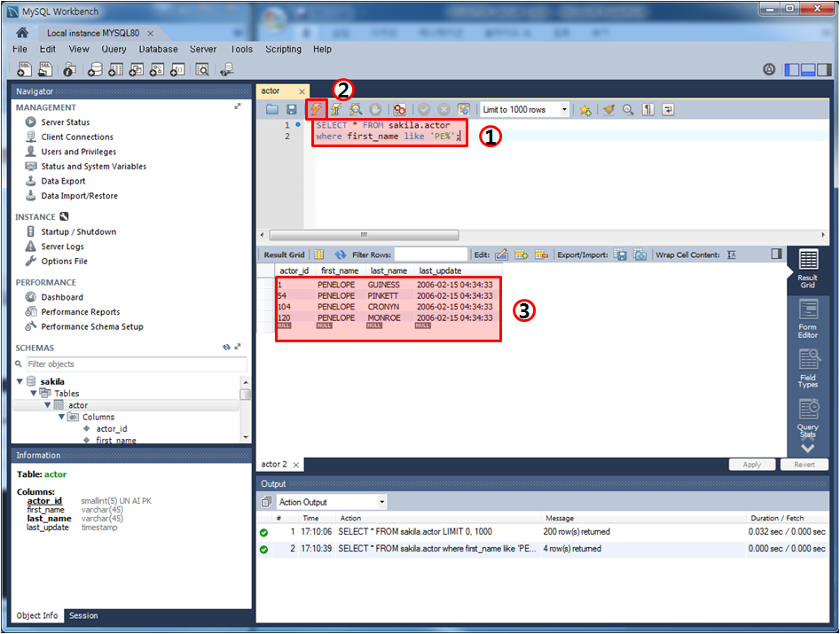The height and width of the screenshot is (634, 840).
Task: Click the Home icon tab
Action: click(x=22, y=33)
